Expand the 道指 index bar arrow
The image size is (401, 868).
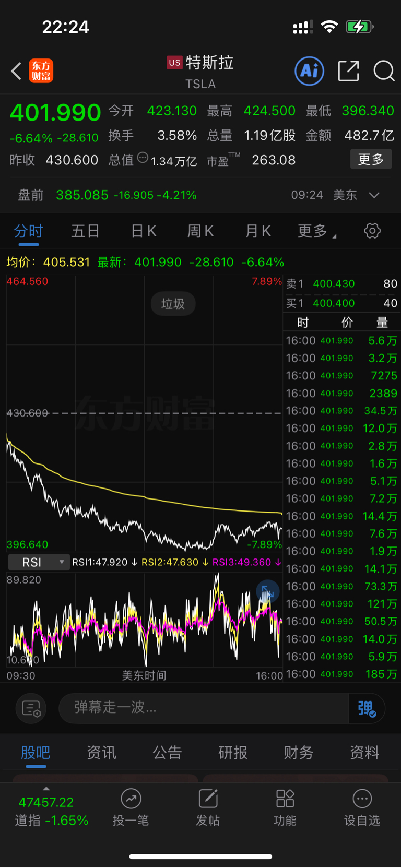(x=46, y=788)
